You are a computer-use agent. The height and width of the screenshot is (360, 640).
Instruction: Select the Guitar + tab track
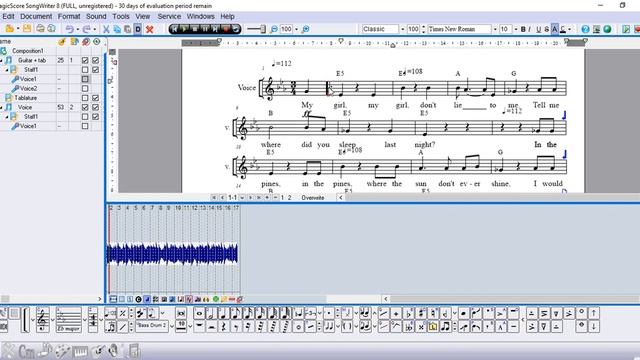(32, 60)
